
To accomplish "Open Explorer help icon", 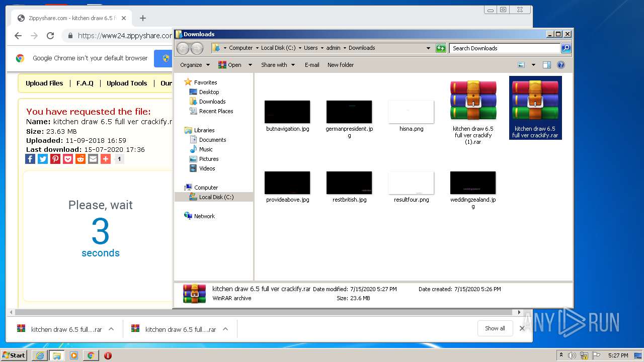I will click(561, 65).
